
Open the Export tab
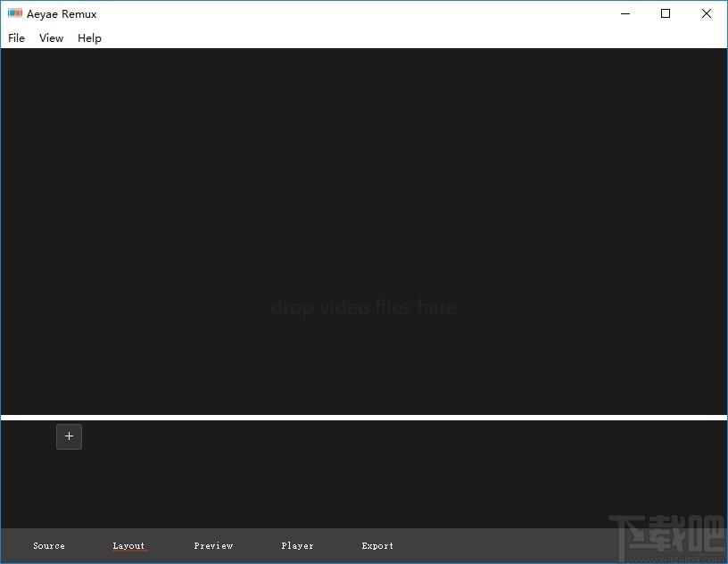tap(377, 546)
